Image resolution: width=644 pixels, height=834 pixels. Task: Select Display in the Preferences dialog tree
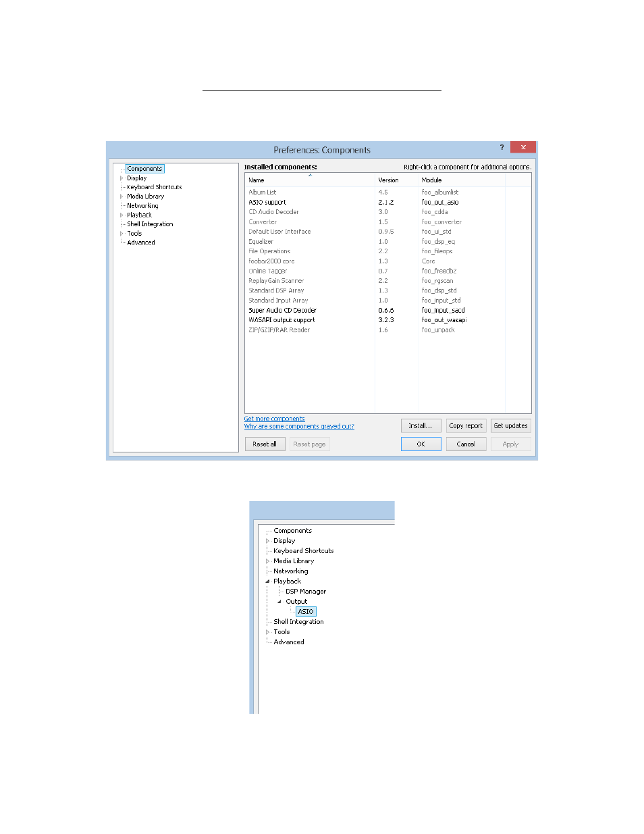[137, 178]
